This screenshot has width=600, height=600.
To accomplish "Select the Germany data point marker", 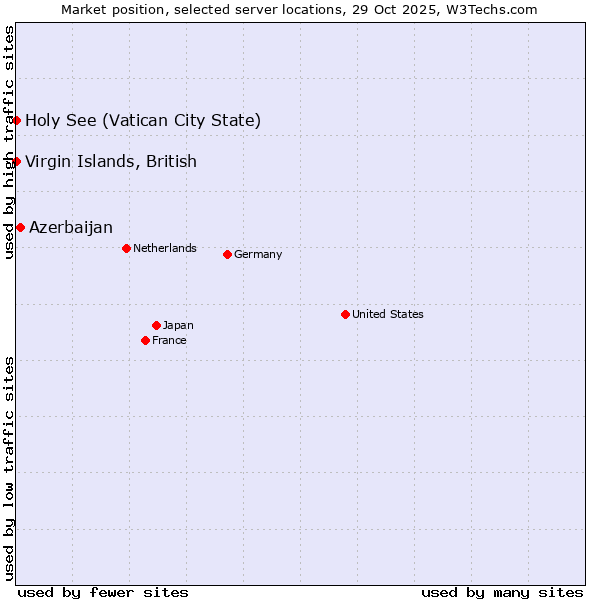I will tap(227, 254).
